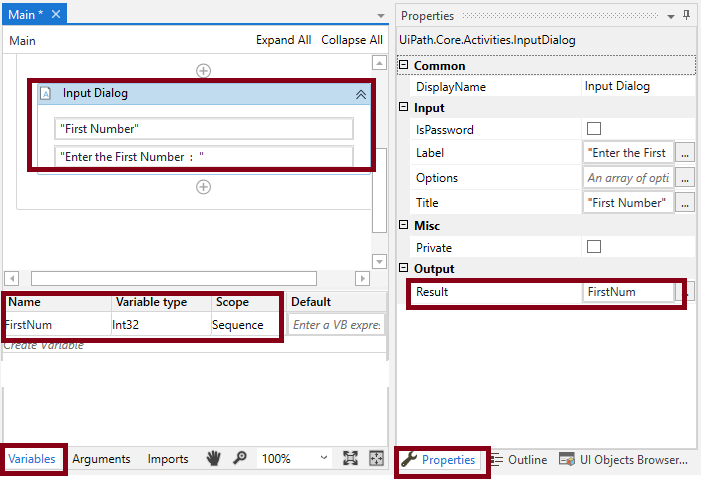Enable the Private checkbox
Viewport: 701px width, 480px height.
click(x=594, y=246)
